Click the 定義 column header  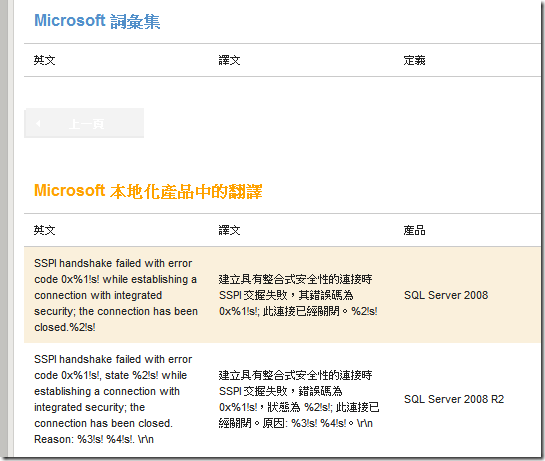click(414, 60)
